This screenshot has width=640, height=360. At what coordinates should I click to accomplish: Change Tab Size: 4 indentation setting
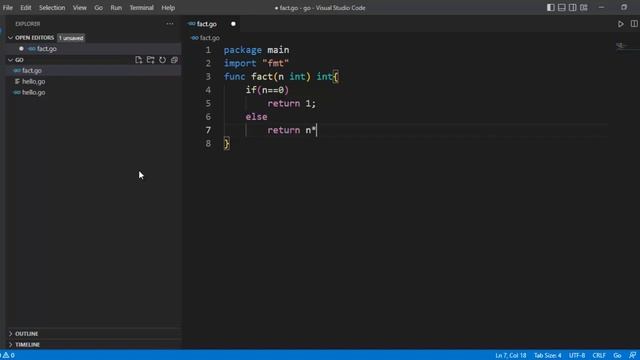tap(547, 356)
